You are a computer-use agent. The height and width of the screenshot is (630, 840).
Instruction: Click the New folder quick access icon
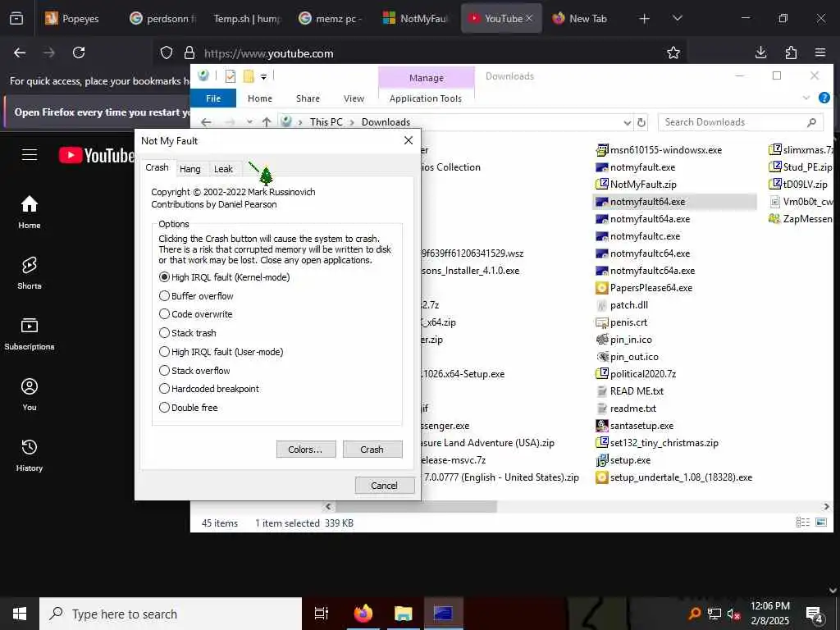point(249,76)
